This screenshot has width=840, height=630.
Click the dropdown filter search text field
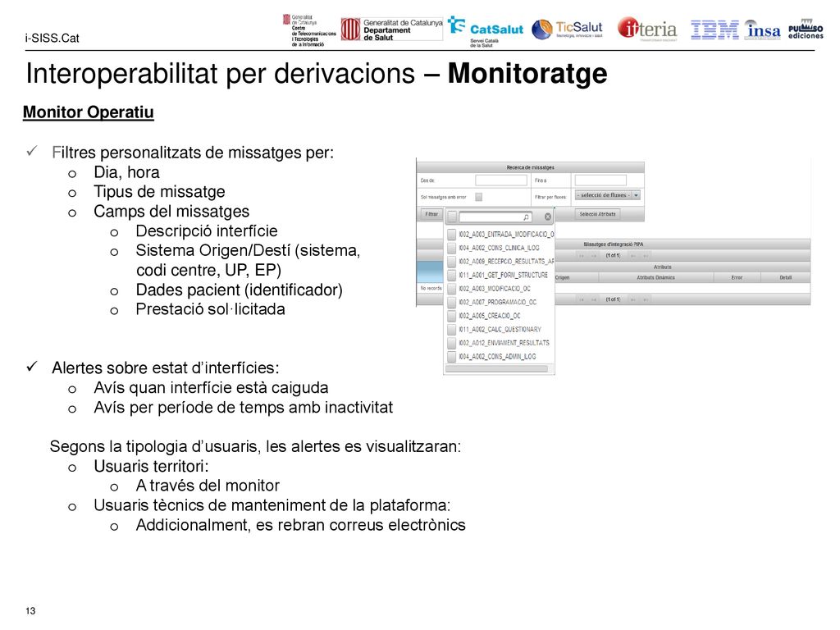pos(495,217)
